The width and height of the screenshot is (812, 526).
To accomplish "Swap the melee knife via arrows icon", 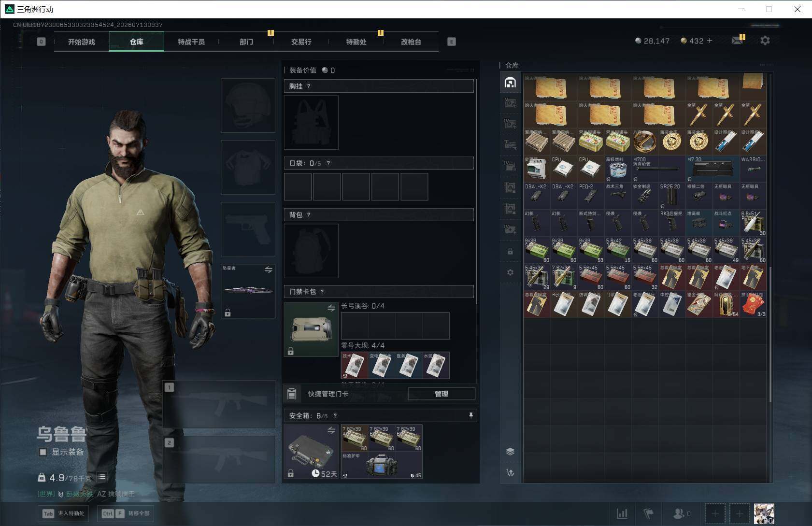I will pos(269,270).
